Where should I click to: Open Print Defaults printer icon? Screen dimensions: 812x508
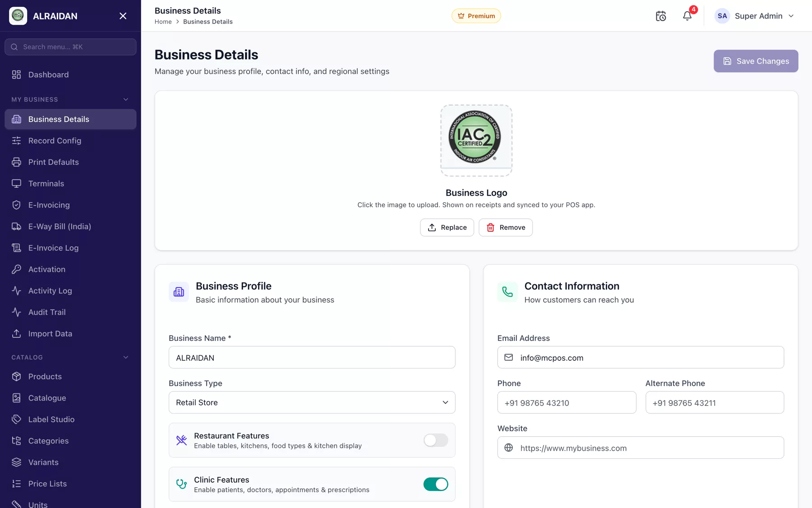click(x=17, y=162)
